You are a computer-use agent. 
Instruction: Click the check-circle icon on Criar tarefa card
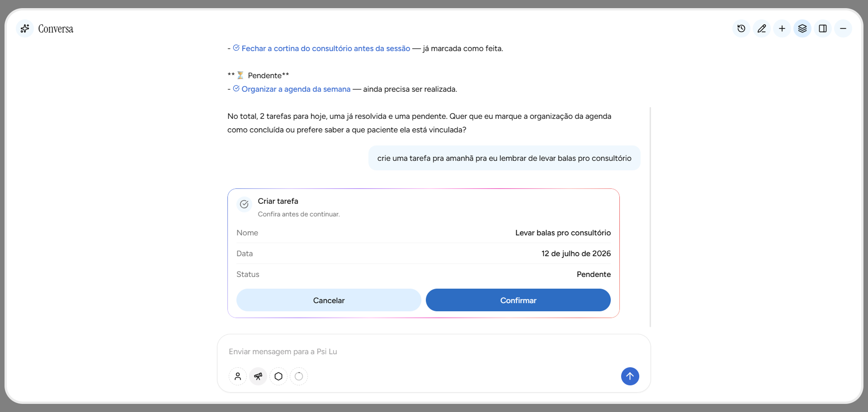(x=244, y=204)
